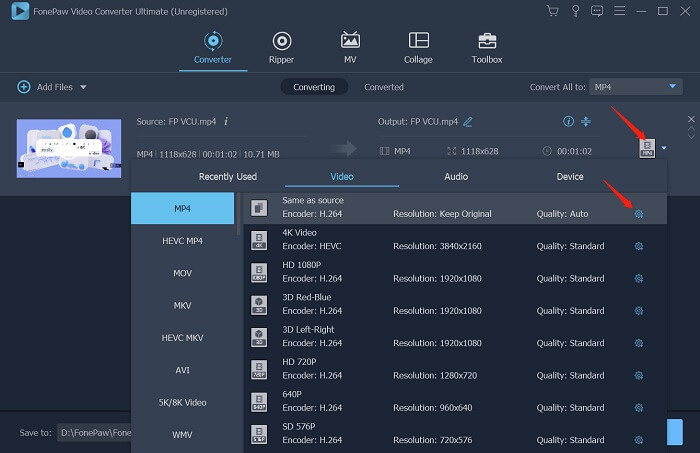Choose 5K/8K Video in the format list
The image size is (700, 453).
[x=183, y=402]
